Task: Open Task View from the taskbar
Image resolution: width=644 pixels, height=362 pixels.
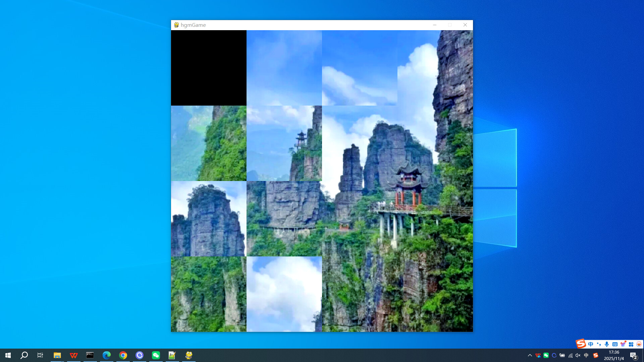Action: [40, 356]
